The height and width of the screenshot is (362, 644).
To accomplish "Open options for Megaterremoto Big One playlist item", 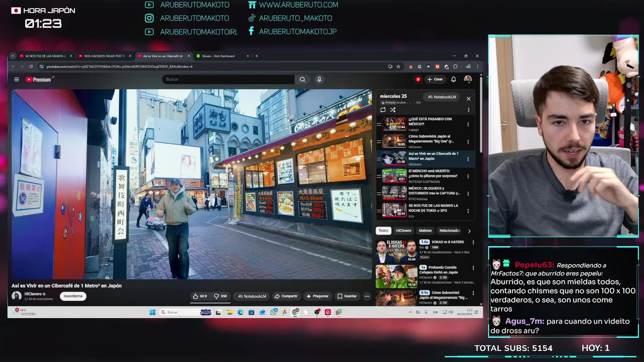I will point(468,142).
